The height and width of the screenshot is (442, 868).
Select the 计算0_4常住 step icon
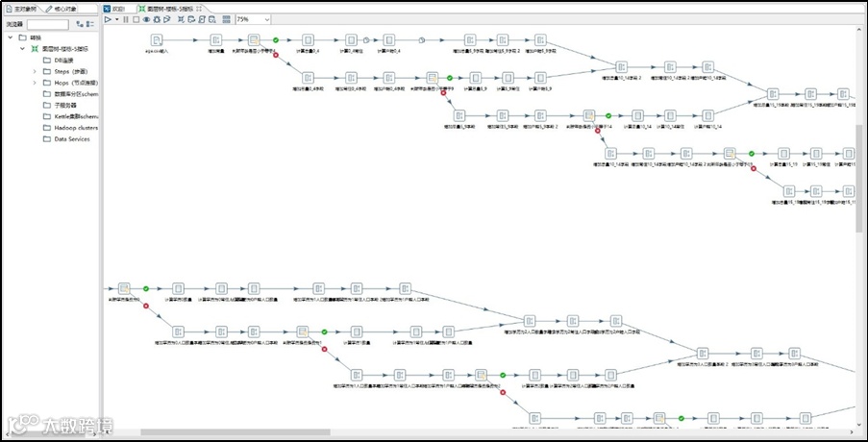point(351,39)
